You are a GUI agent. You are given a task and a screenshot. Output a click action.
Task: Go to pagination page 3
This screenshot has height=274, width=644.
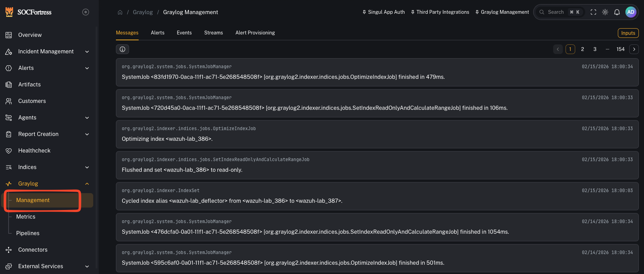[595, 49]
